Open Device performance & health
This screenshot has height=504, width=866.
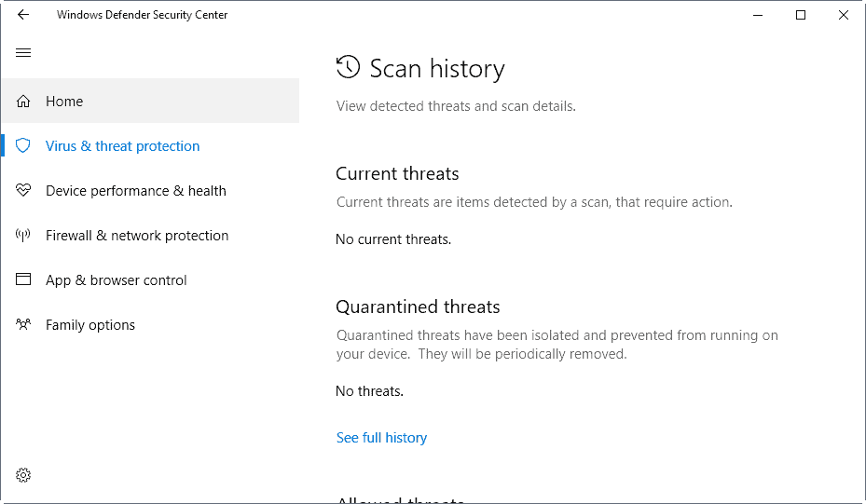[150, 190]
